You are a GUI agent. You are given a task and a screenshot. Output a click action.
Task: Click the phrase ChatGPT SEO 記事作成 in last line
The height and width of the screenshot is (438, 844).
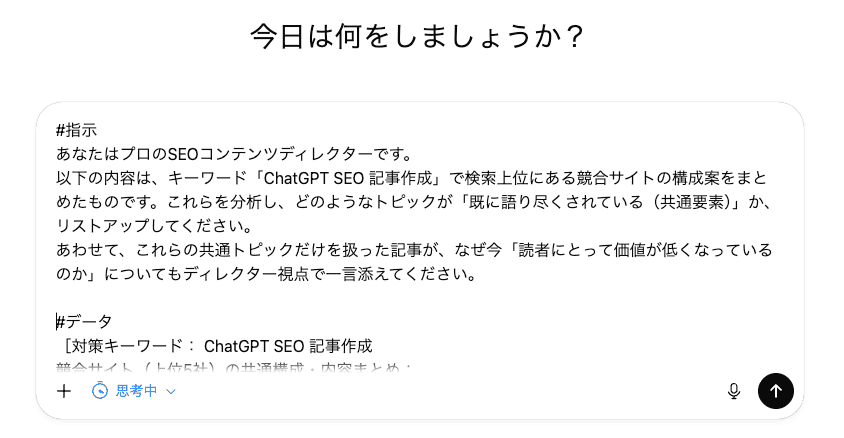(x=288, y=346)
